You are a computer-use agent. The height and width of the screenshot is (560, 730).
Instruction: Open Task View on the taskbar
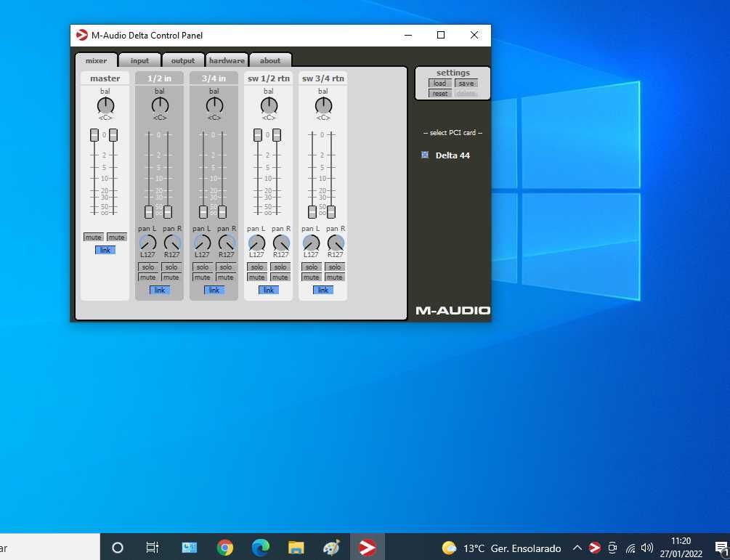point(153,548)
